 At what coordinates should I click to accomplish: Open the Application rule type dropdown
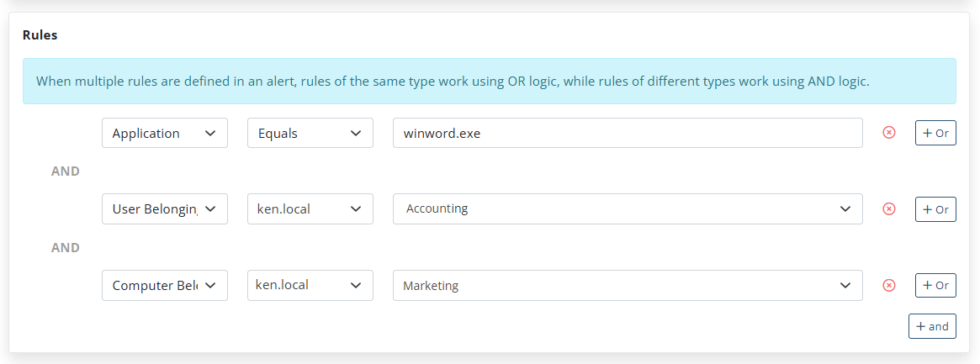164,133
